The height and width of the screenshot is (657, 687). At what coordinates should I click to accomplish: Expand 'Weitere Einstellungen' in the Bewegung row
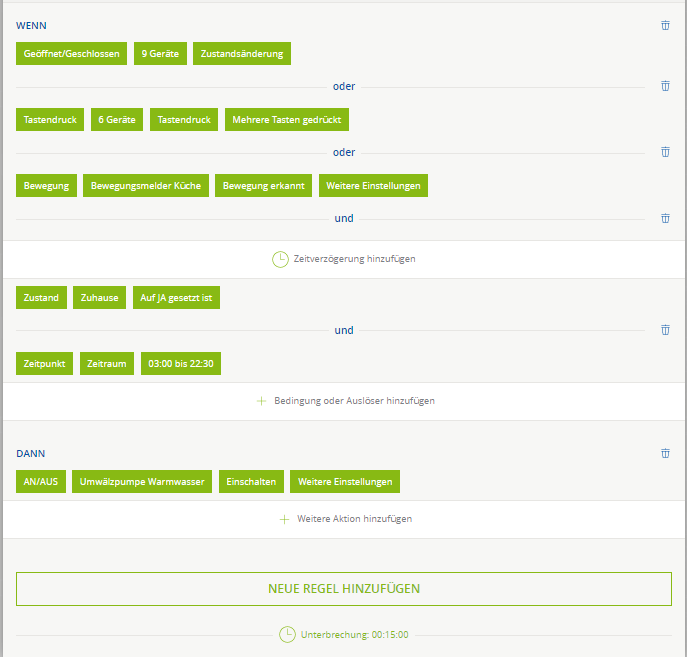coord(373,186)
